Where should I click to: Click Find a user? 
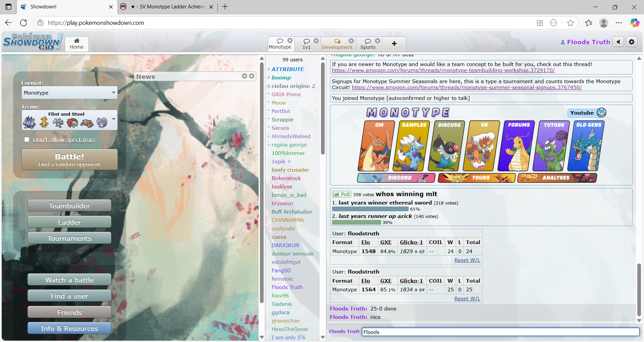point(69,296)
